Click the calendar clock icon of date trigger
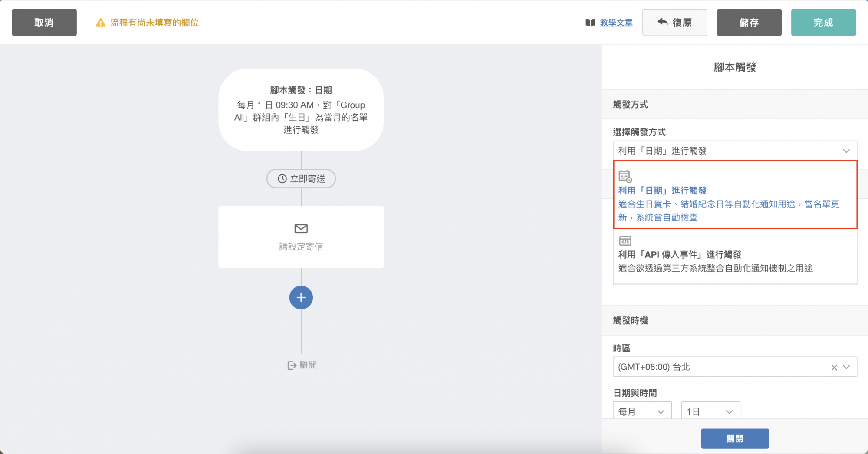Image resolution: width=868 pixels, height=454 pixels. (625, 176)
